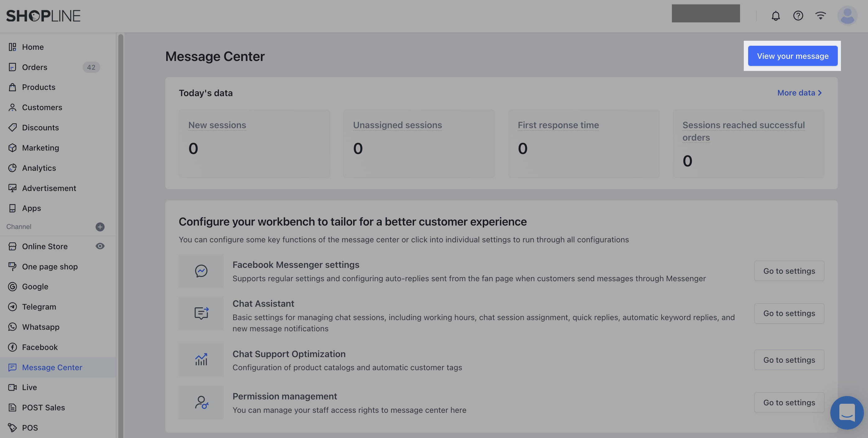Click the help question mark icon

(798, 16)
